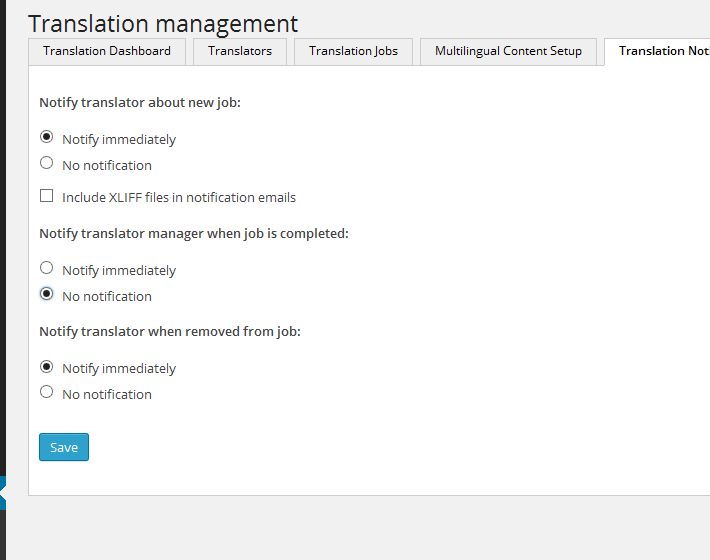Select 'Notify immediately' radio for job completed
The height and width of the screenshot is (560, 710).
click(47, 269)
